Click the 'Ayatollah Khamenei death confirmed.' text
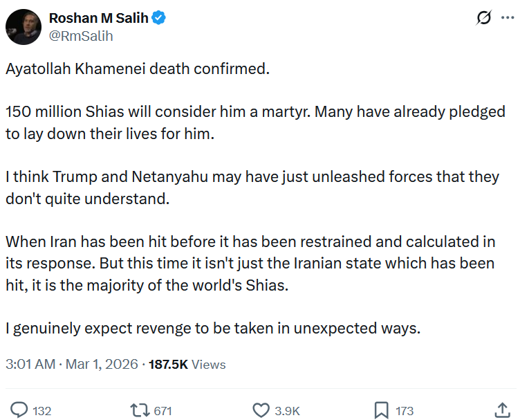Screen dimensions: 520x420 click(x=138, y=69)
